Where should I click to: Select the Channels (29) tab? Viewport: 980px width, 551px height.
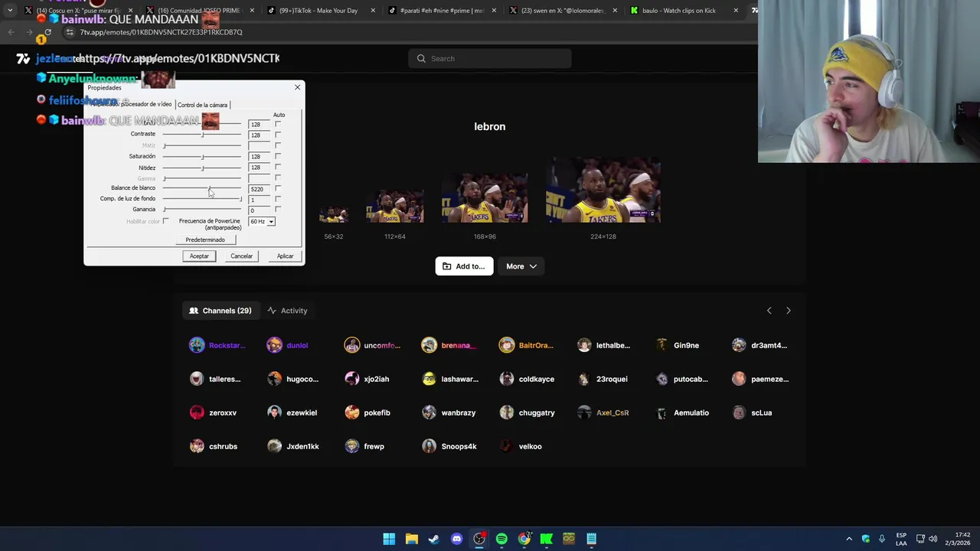tap(220, 311)
